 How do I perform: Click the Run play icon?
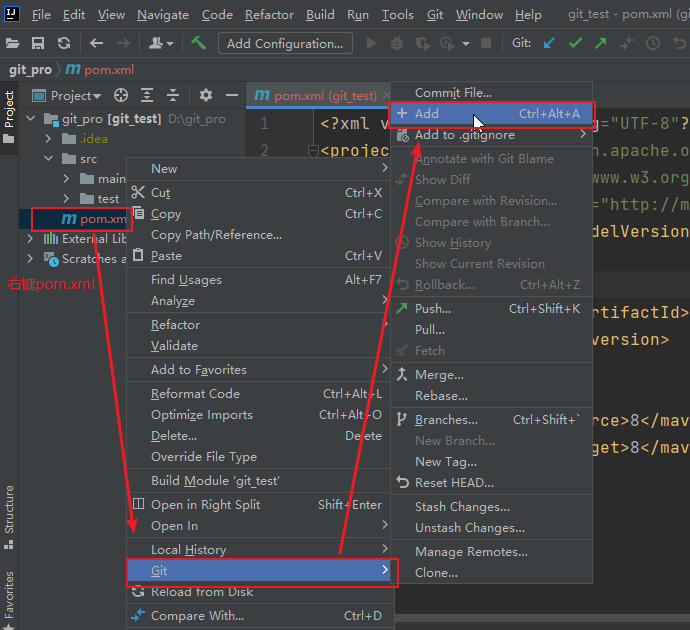371,43
